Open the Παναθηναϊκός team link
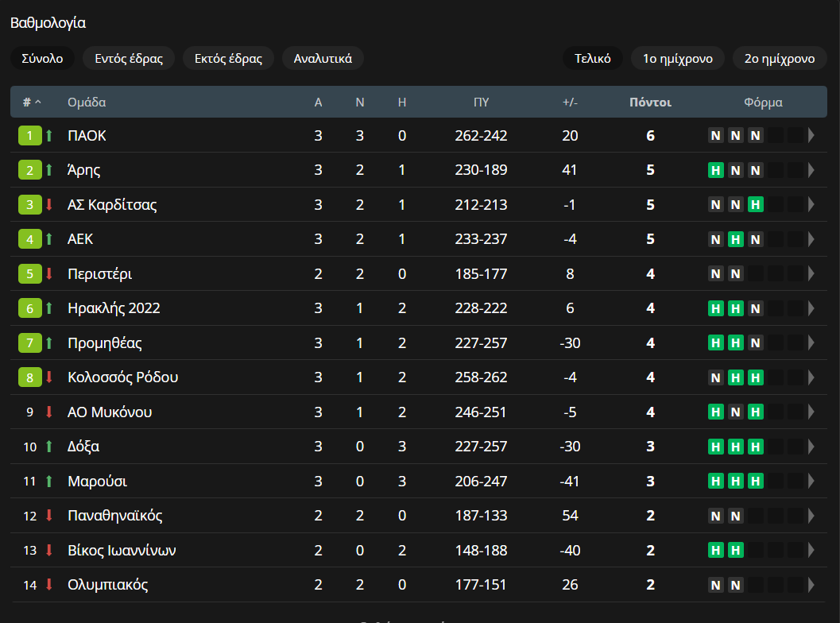This screenshot has width=840, height=623. [x=114, y=516]
